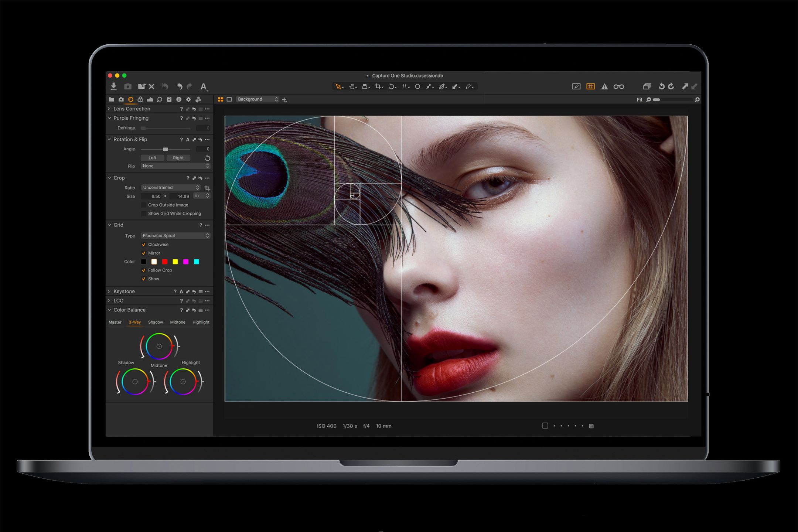Click the copy adjustments up-arrow icon
798x532 pixels.
coord(685,86)
